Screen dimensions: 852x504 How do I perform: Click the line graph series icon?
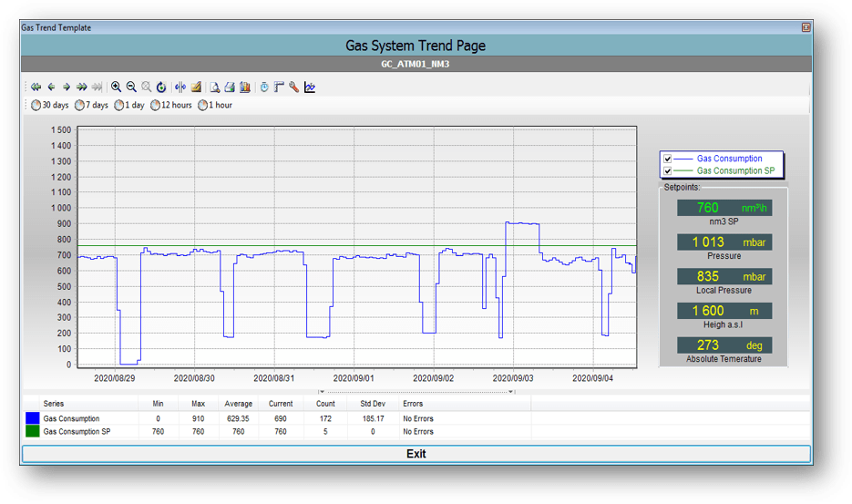[x=310, y=87]
